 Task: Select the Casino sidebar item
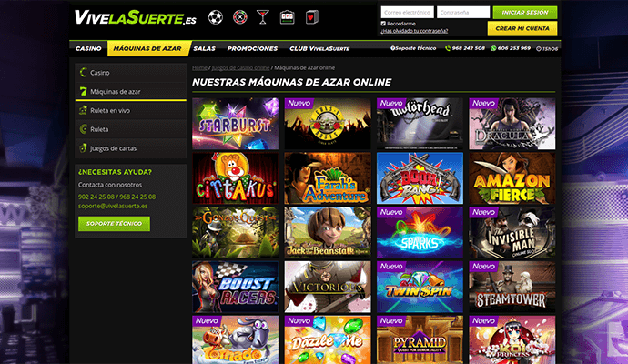point(130,73)
